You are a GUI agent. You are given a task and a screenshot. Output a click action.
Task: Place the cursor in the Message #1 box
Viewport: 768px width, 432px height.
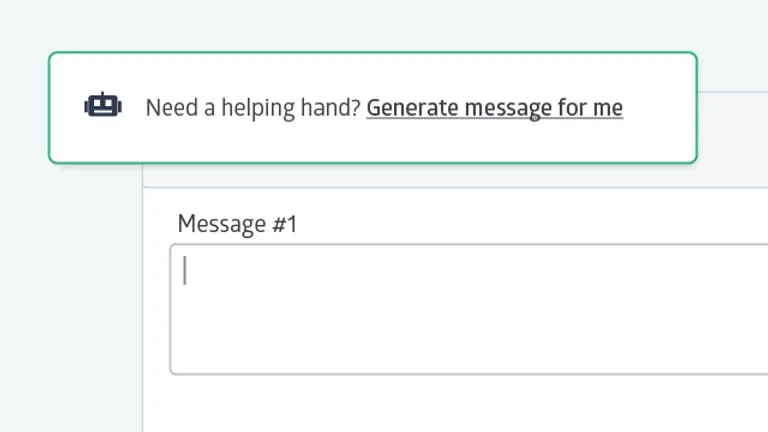pyautogui.click(x=470, y=309)
